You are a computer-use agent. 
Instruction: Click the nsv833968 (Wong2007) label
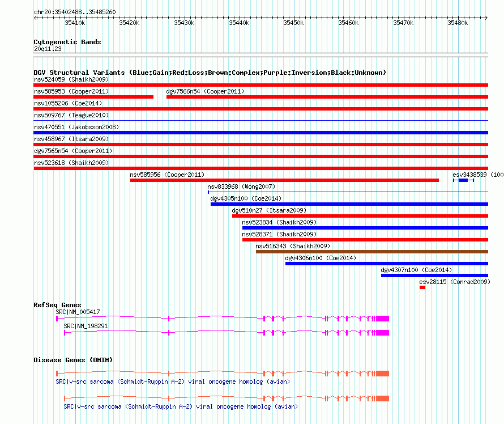pyautogui.click(x=241, y=186)
